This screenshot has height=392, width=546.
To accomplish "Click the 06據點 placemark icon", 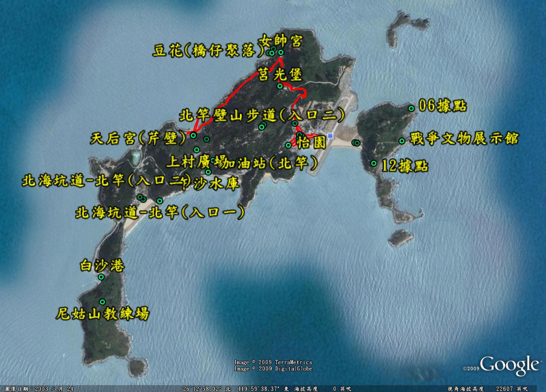I will coord(411,108).
